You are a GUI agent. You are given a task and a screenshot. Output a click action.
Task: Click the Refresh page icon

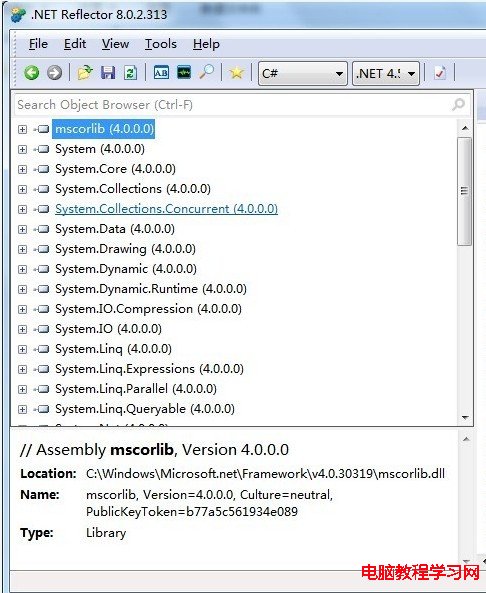pyautogui.click(x=130, y=73)
